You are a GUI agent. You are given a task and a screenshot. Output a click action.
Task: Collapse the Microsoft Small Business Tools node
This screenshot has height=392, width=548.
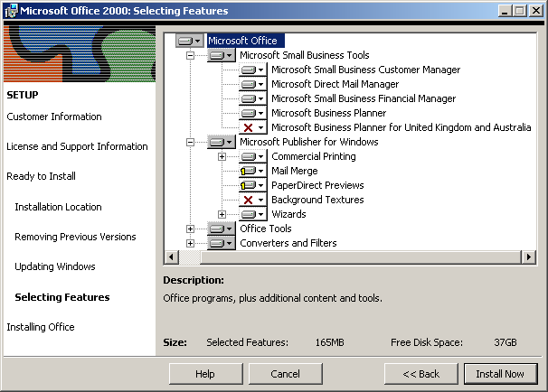(190, 55)
